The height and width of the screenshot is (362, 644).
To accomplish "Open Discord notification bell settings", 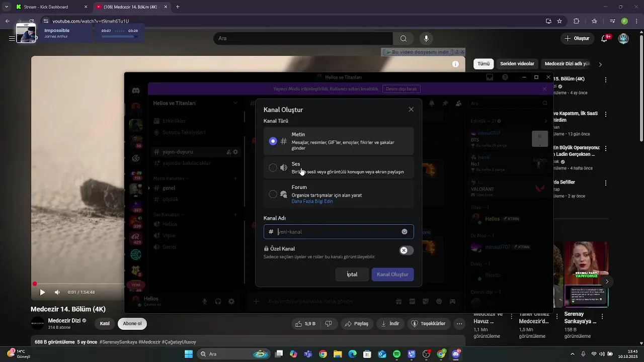I will [x=432, y=103].
